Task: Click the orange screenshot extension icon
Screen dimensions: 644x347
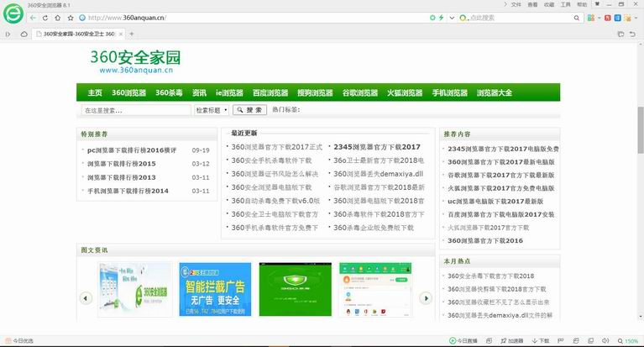Action: pyautogui.click(x=627, y=18)
